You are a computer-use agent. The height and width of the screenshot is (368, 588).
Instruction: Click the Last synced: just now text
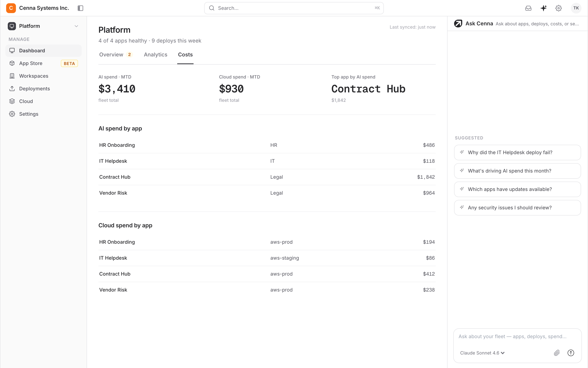[x=412, y=27]
